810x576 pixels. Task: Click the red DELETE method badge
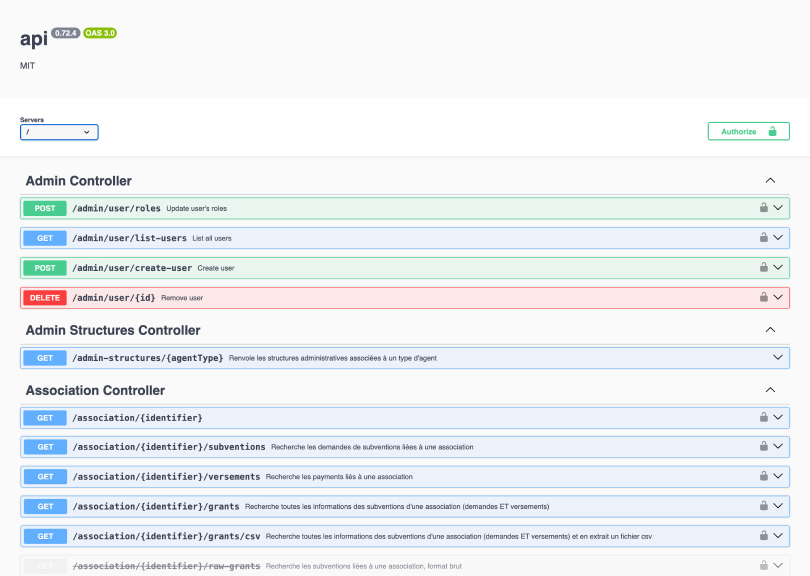point(45,298)
